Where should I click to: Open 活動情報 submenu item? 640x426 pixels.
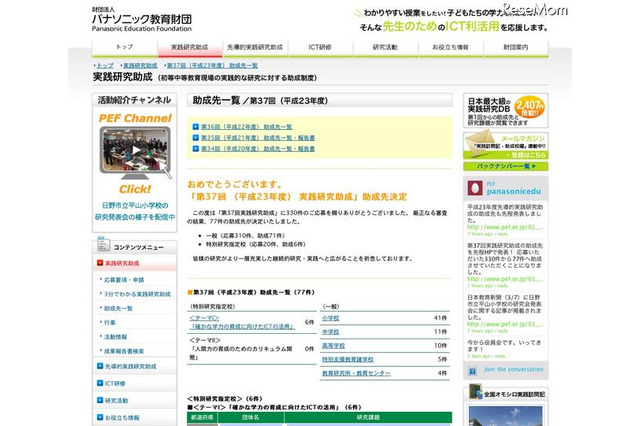point(116,337)
